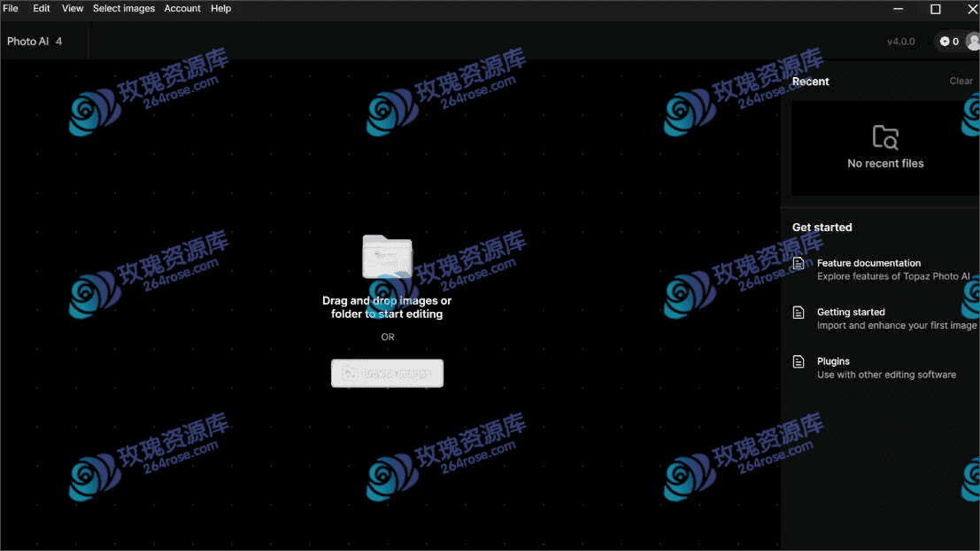Click the Recent heading
Viewport: 980px width, 551px height.
[x=810, y=81]
